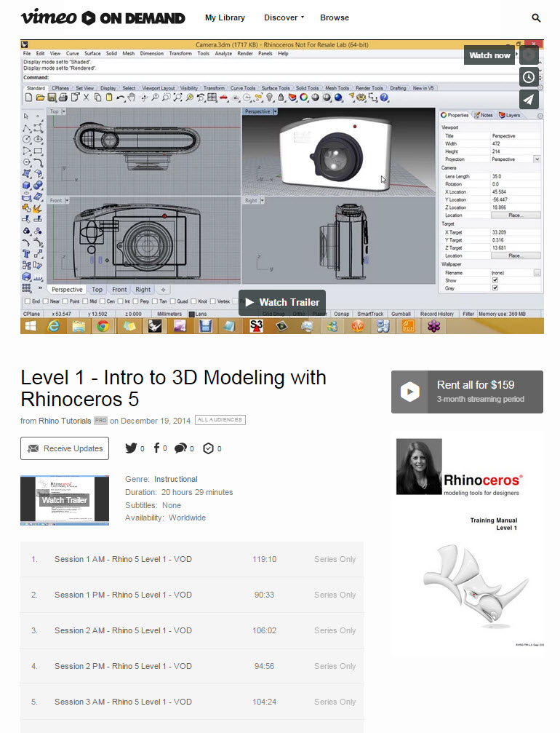Click the padlock Lock icon
Image resolution: width=560 pixels, height=733 pixels.
coord(281,98)
